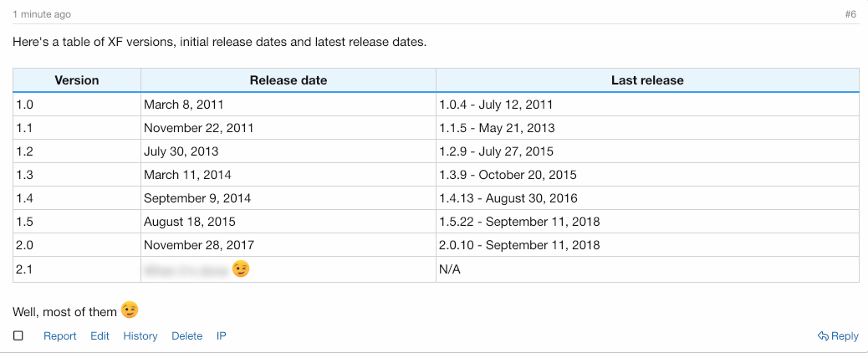Screen dimensions: 868x353
Task: Click the 1.5.22 - September 11, 2018 cell
Action: (648, 222)
